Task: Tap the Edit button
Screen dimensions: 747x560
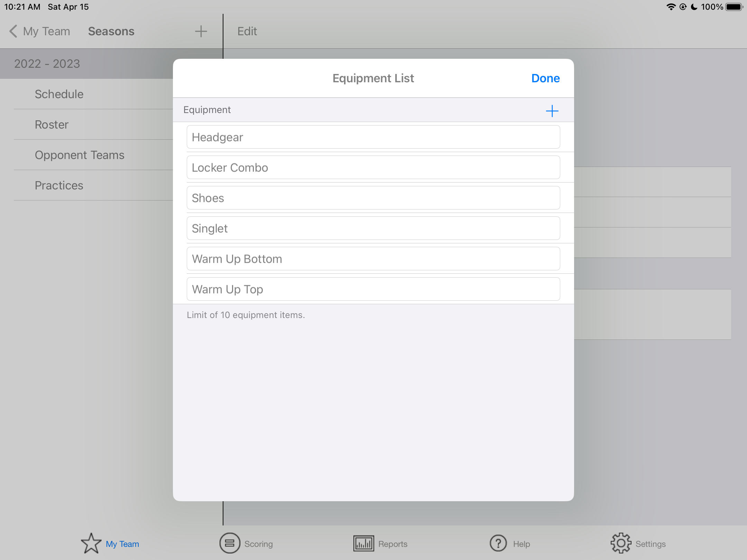Action: (x=247, y=31)
